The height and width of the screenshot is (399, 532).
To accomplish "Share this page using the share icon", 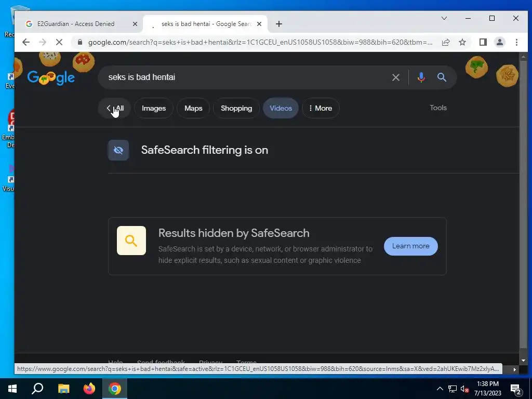I will (x=445, y=42).
